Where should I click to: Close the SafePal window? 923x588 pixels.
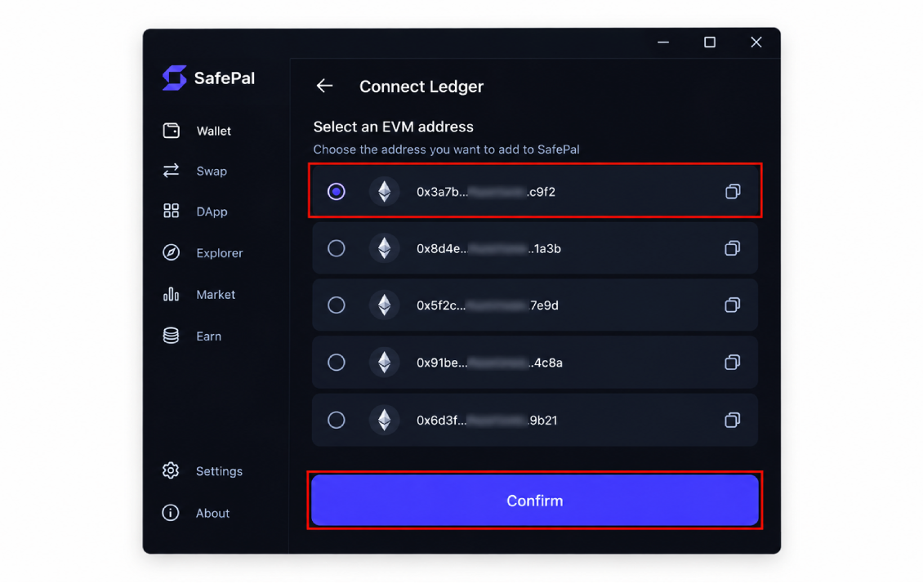coord(756,42)
